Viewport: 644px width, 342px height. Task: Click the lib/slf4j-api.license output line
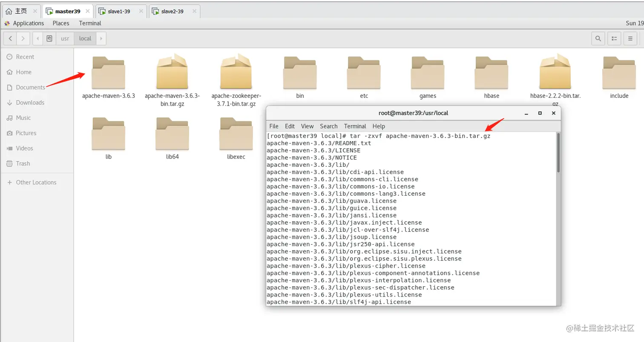tap(339, 302)
